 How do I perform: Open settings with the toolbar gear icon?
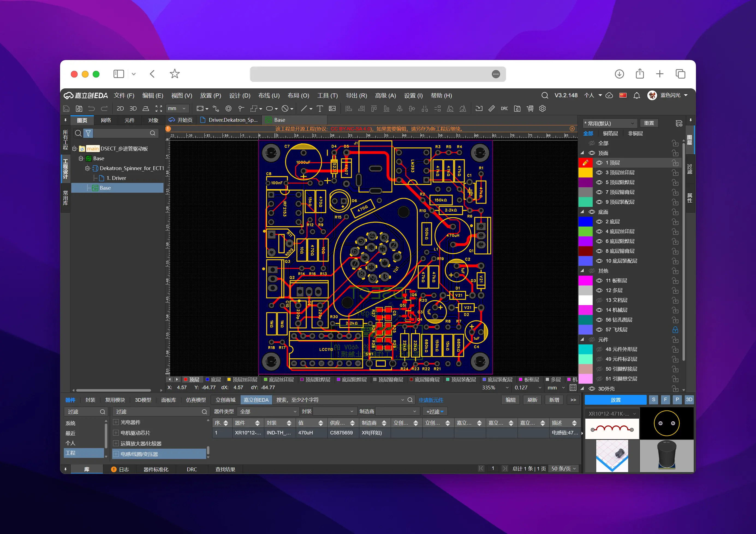click(542, 109)
